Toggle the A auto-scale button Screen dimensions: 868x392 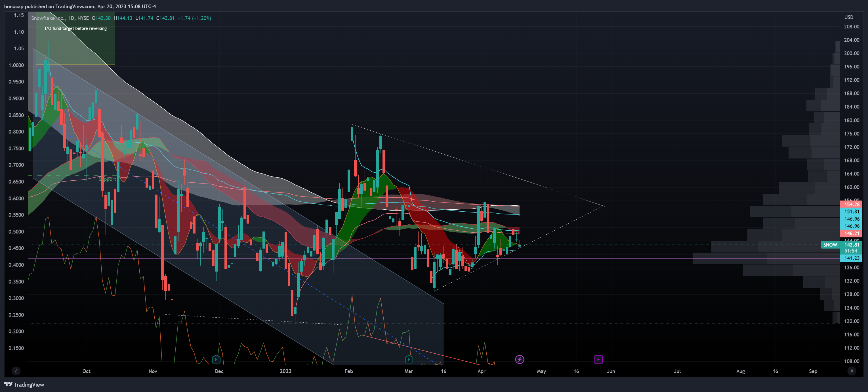pos(852,371)
